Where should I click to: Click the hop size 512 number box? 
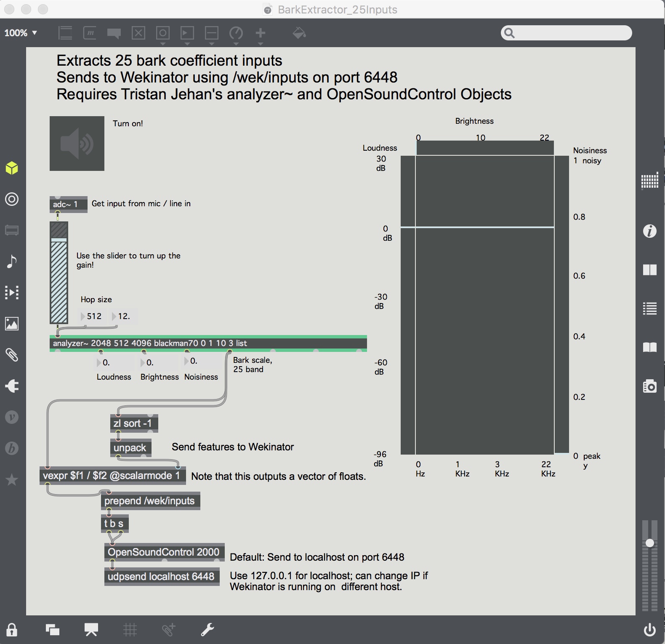pyautogui.click(x=92, y=316)
